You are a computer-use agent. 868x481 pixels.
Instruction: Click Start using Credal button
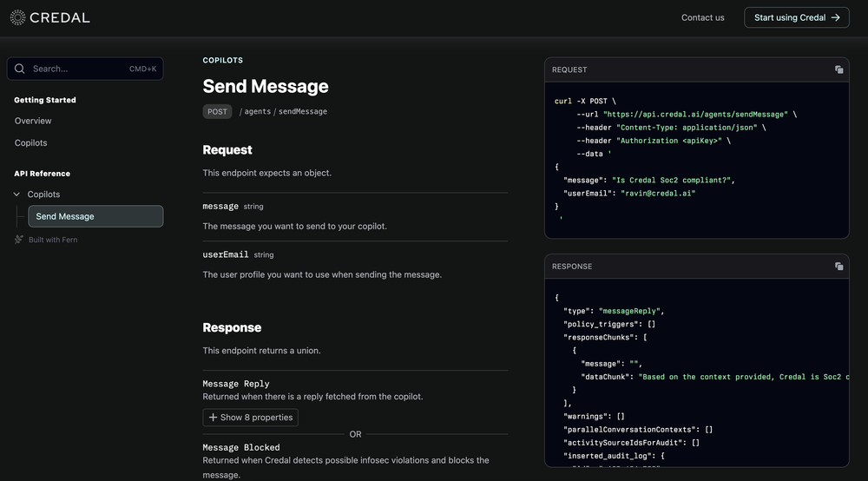(797, 17)
